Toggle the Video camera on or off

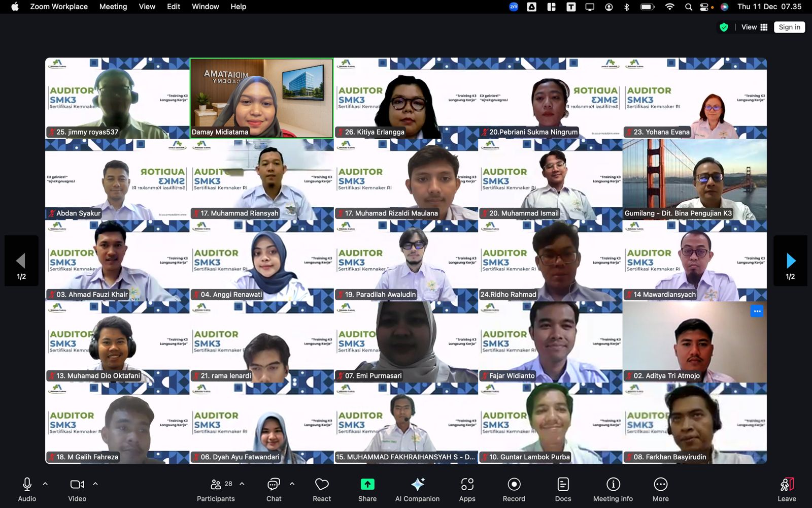(x=77, y=485)
